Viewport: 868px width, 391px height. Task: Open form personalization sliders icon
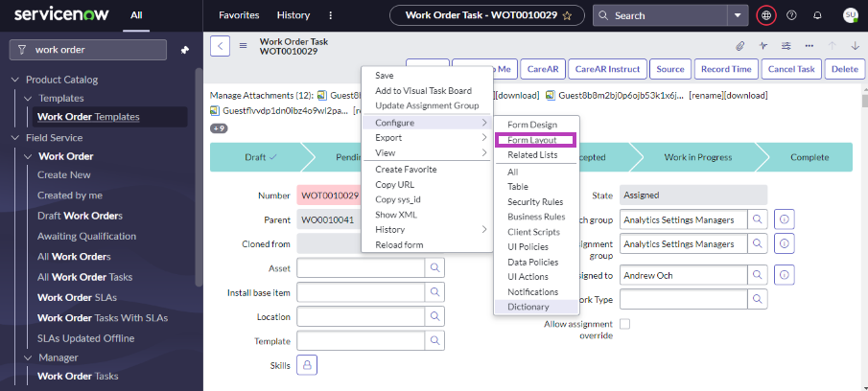[786, 46]
